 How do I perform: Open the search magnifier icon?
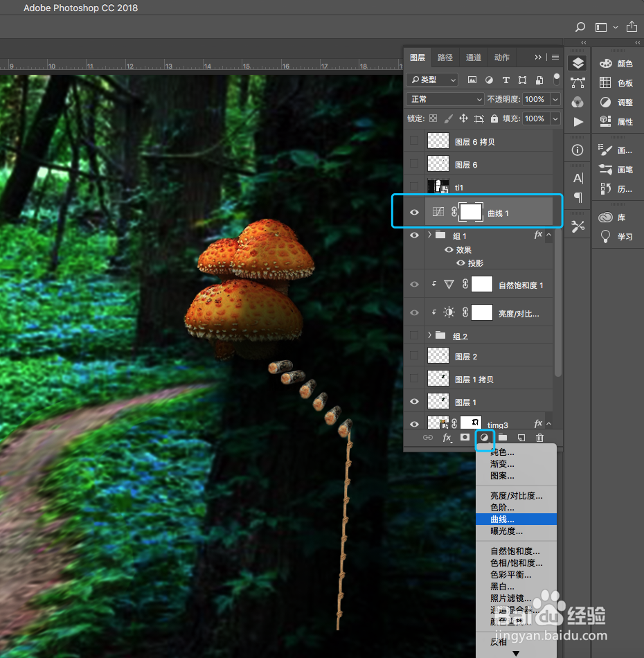[580, 27]
